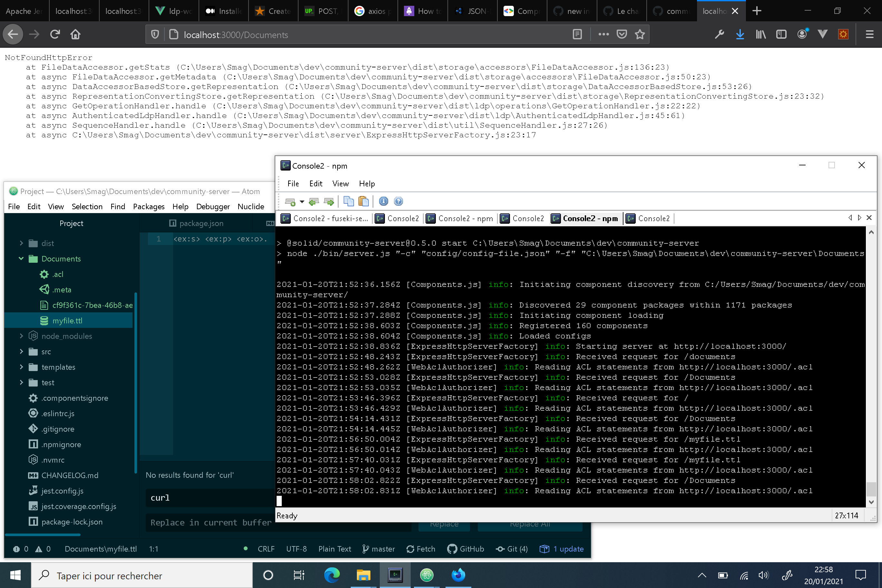The height and width of the screenshot is (588, 882).
Task: Copy selected console output
Action: pyautogui.click(x=348, y=201)
